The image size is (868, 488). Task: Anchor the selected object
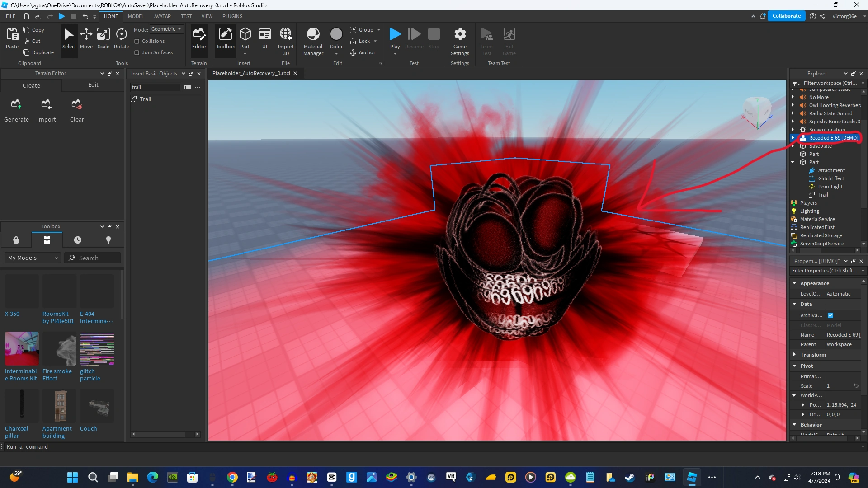coord(363,52)
